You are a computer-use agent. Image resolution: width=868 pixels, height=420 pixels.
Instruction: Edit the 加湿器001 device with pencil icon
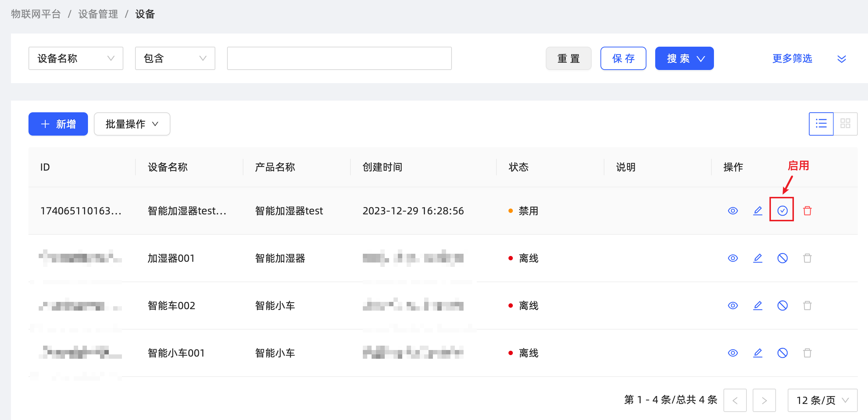tap(758, 258)
